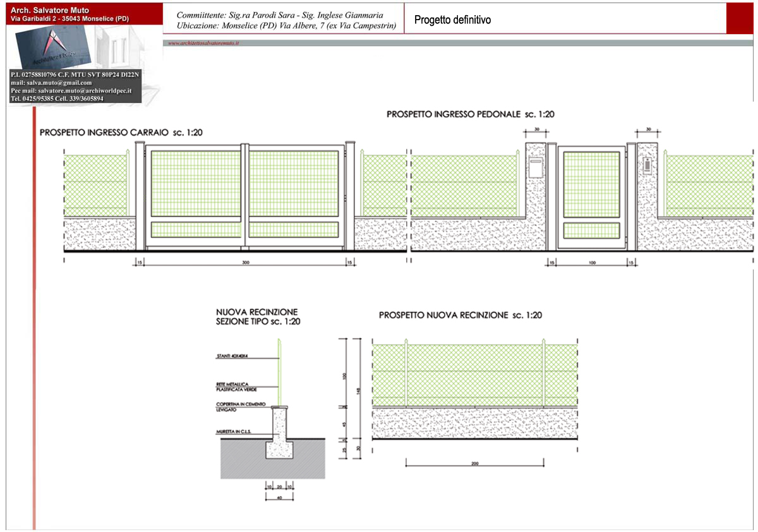The image size is (758, 532).
Task: Open the architettosalvatoremuto.it website link
Action: pyautogui.click(x=203, y=43)
